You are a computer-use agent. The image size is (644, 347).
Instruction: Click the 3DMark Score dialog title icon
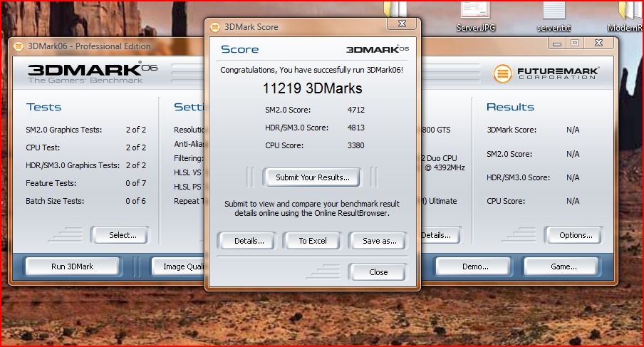(x=215, y=27)
